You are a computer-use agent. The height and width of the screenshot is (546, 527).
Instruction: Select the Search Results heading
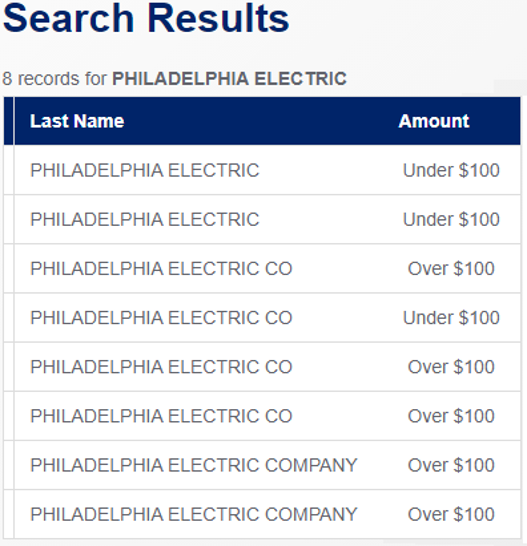(146, 18)
